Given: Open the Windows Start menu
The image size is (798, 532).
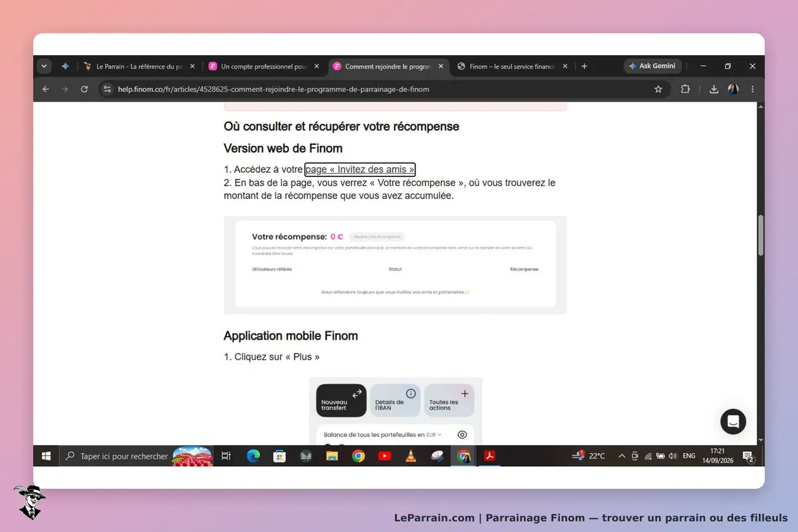Looking at the screenshot, I should pos(47,456).
